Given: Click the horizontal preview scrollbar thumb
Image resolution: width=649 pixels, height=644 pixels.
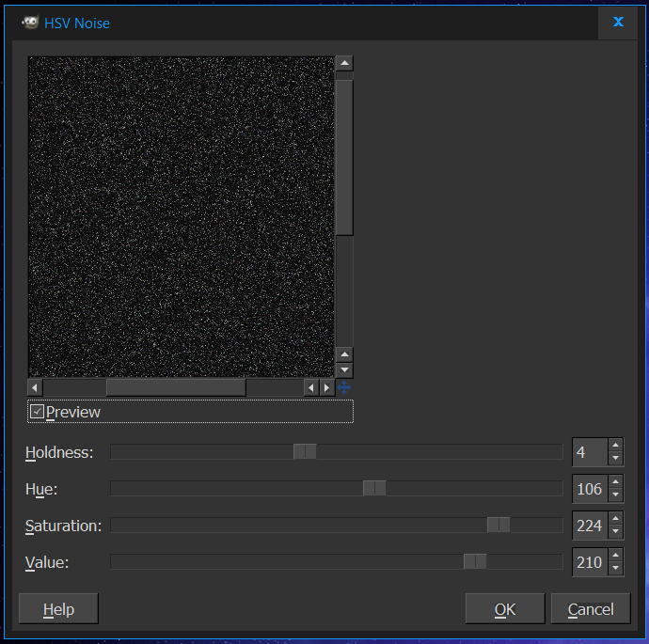Looking at the screenshot, I should [176, 387].
